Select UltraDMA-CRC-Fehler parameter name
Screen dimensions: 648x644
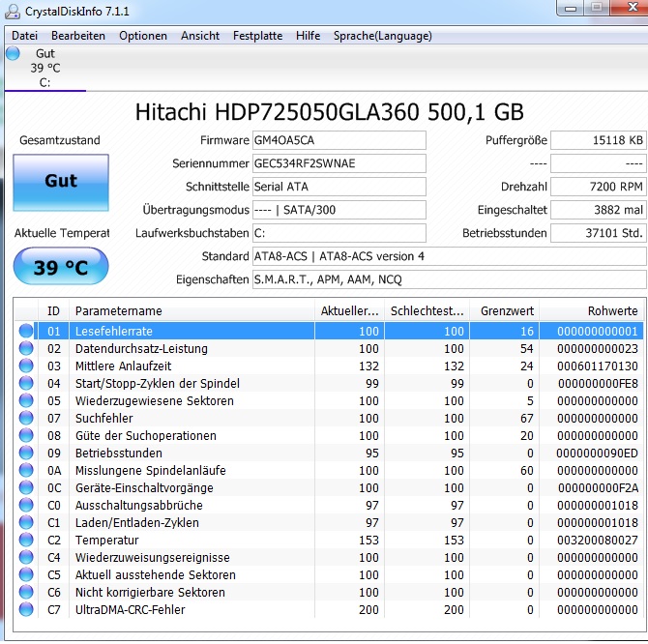pyautogui.click(x=130, y=610)
